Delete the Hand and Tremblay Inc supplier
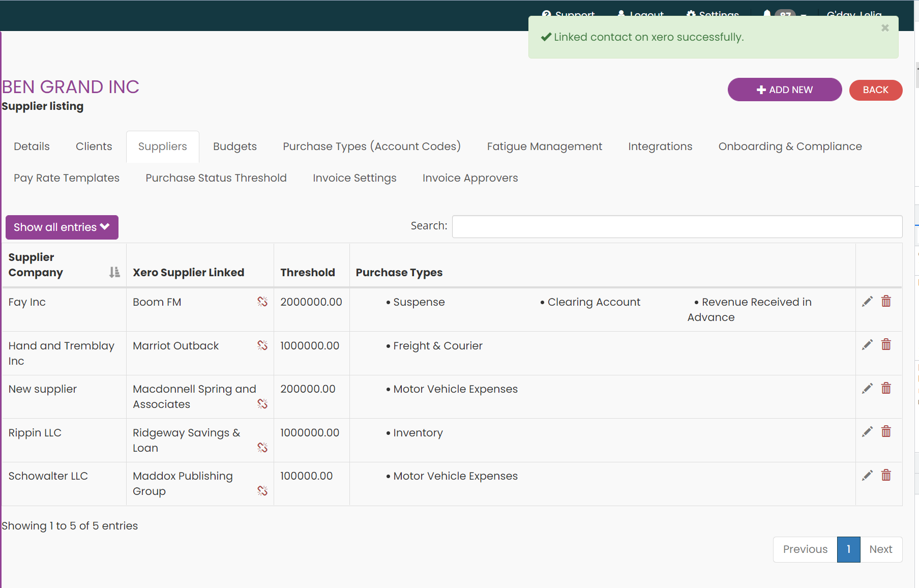 tap(886, 345)
